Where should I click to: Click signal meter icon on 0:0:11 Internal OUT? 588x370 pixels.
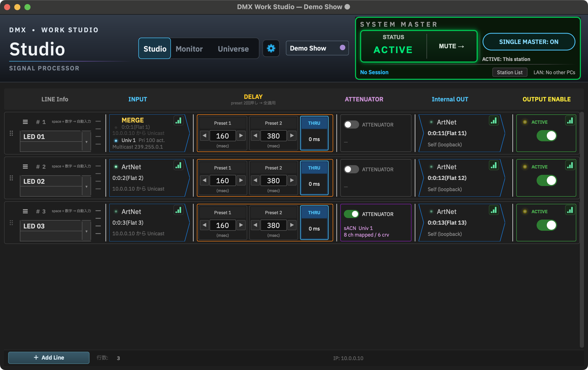[x=494, y=120]
